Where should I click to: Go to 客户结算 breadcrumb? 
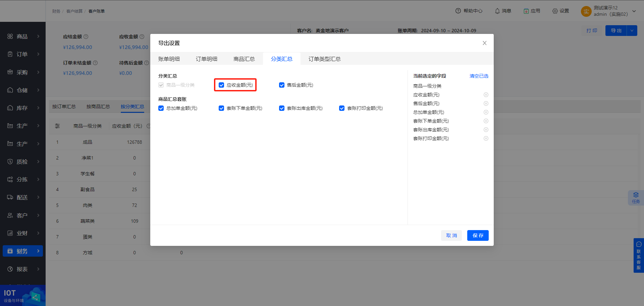pos(74,11)
